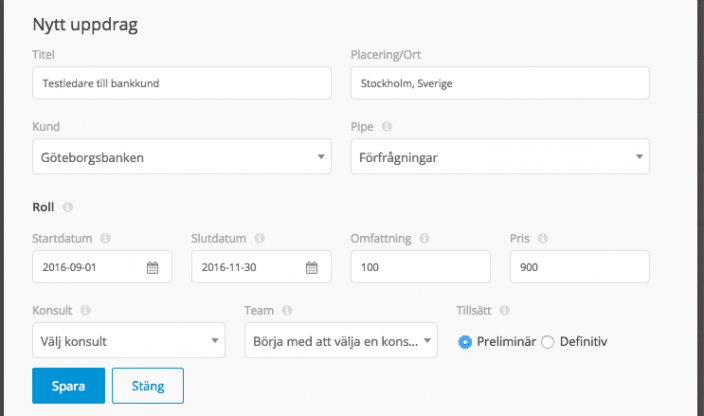This screenshot has height=416, width=704.
Task: Click into the Titel text field
Action: click(x=181, y=83)
